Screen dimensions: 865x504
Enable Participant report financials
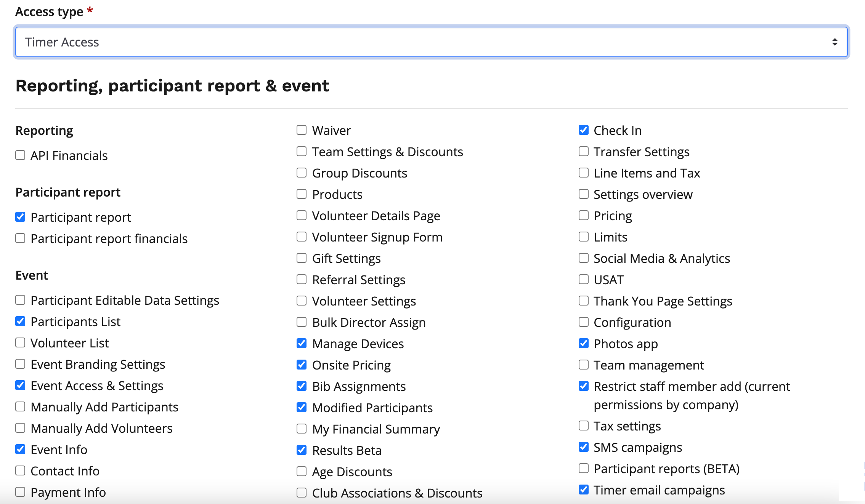tap(20, 238)
